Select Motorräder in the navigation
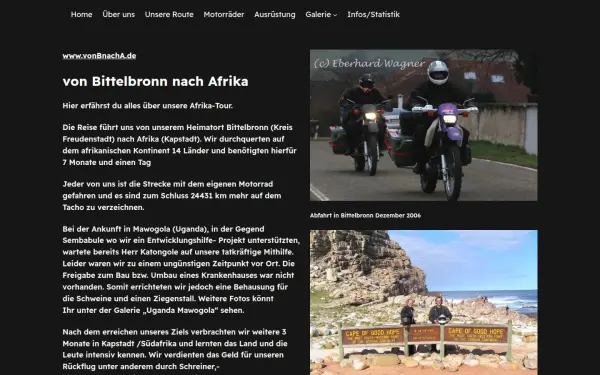Screen dimensions: 600x375 pos(224,15)
